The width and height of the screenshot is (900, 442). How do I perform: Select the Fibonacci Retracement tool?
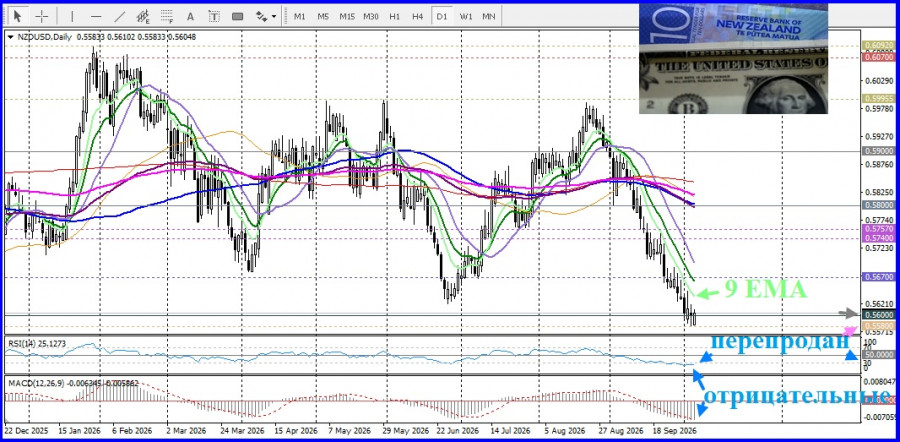click(x=167, y=16)
